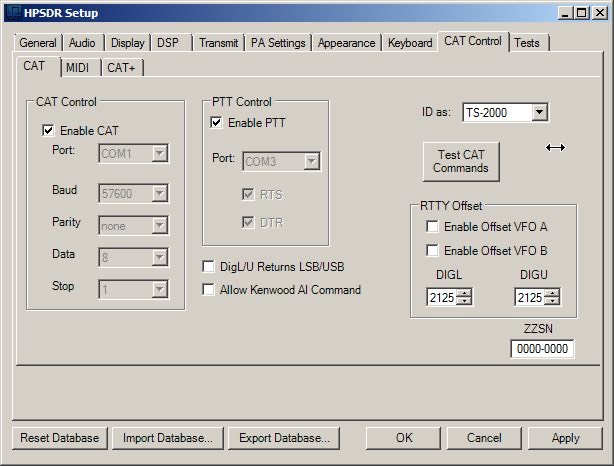Switch to the Display tab
Image resolution: width=614 pixels, height=466 pixels.
[128, 42]
